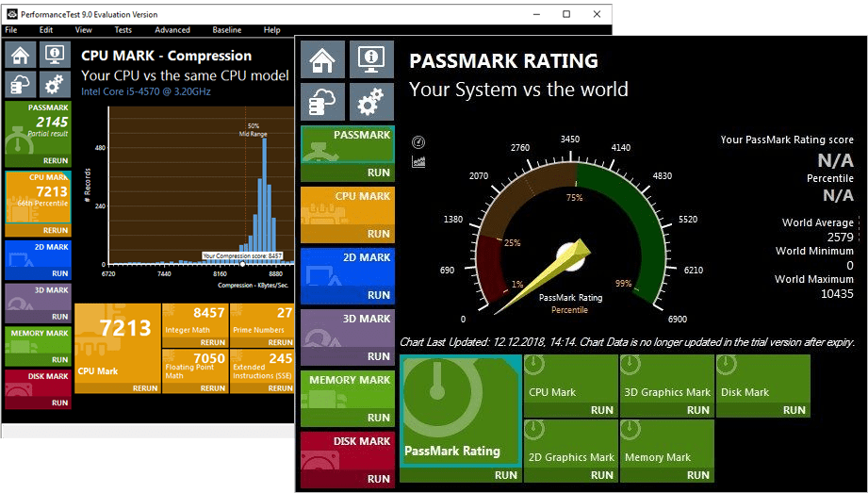Open the Advanced menu
868x493 pixels.
point(172,30)
